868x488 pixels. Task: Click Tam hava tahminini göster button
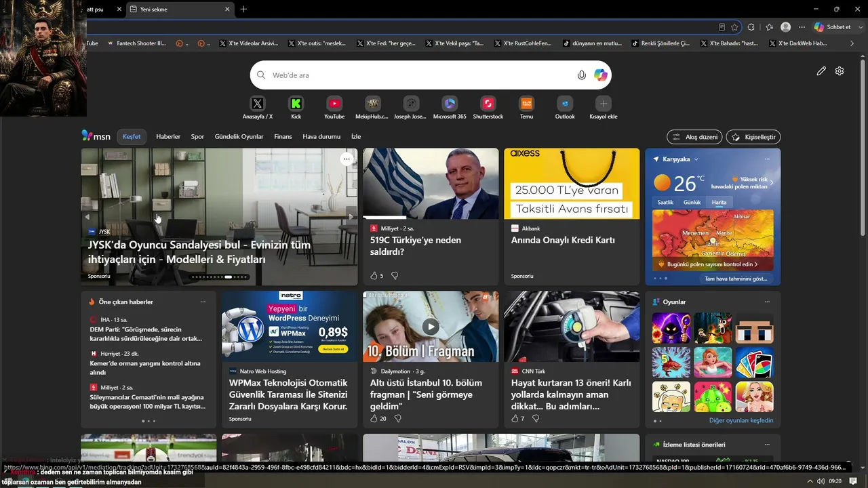point(736,279)
